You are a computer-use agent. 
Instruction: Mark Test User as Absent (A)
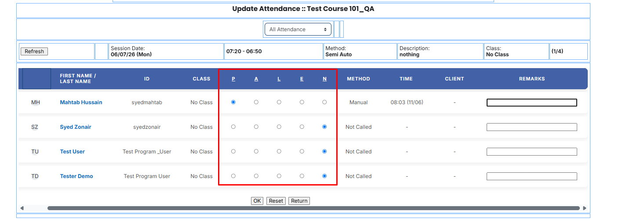click(256, 151)
